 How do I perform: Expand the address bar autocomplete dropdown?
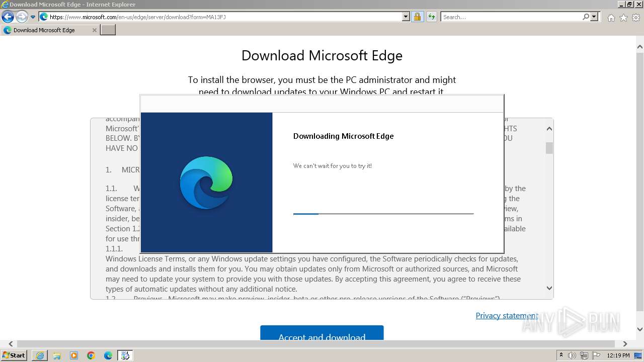pos(406,17)
